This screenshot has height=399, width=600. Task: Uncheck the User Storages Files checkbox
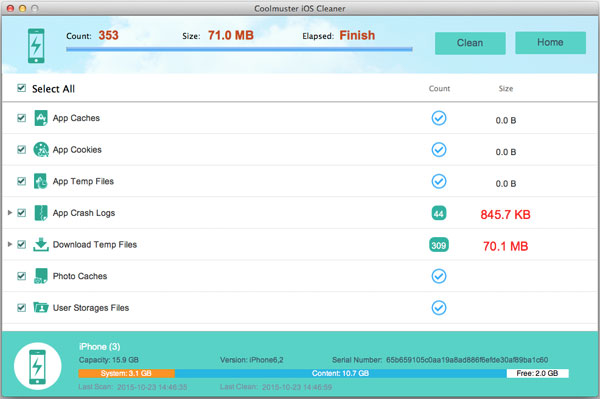click(21, 308)
